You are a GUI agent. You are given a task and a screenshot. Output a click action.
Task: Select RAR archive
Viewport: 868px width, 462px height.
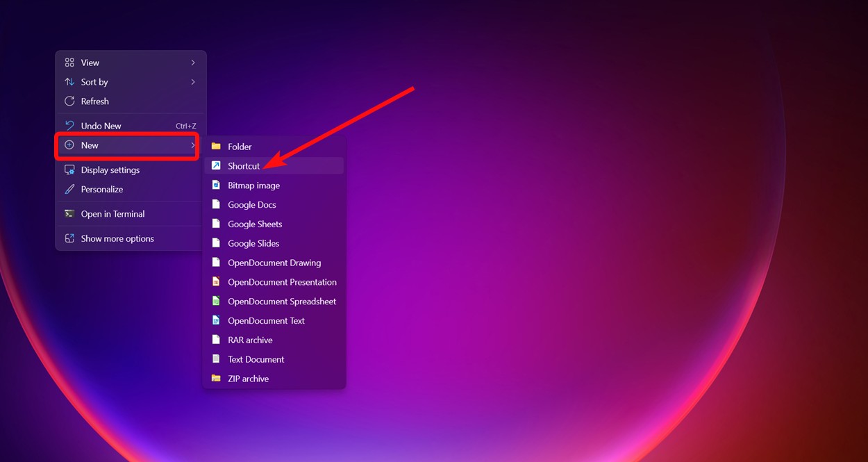pos(249,340)
